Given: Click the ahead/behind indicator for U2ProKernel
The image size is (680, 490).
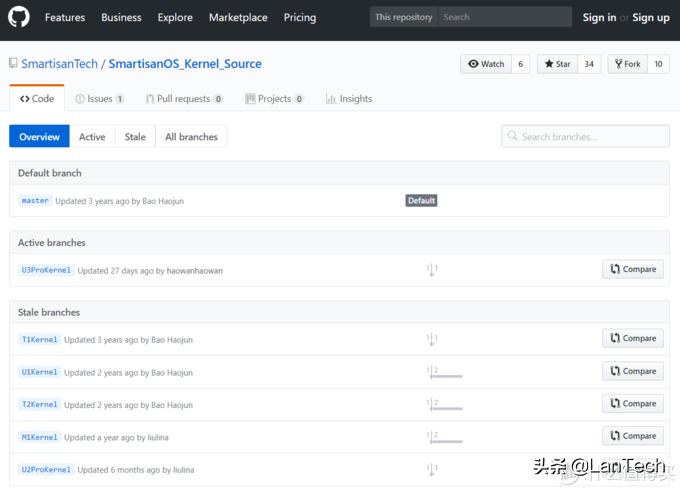Looking at the screenshot, I should pyautogui.click(x=432, y=469).
